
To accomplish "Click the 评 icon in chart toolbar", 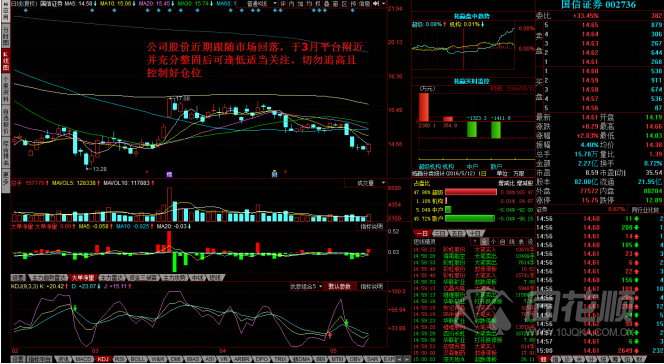I will (283, 3).
